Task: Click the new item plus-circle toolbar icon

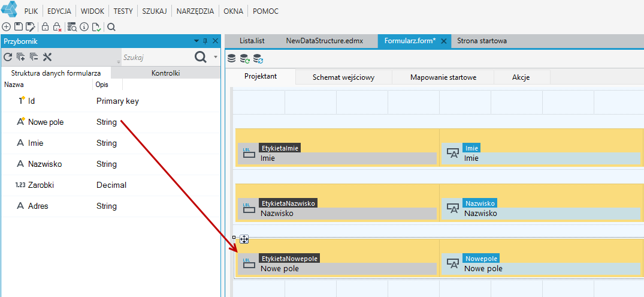Action: pyautogui.click(x=6, y=27)
